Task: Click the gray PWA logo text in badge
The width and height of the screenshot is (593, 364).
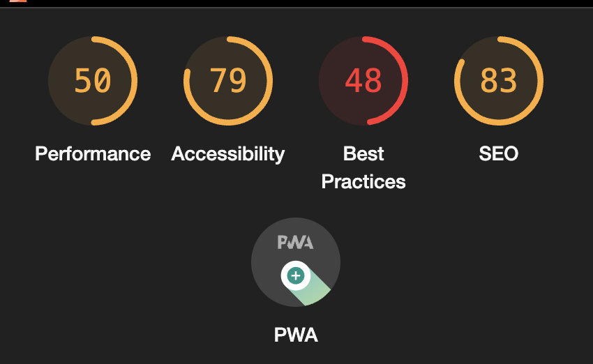Action: pos(295,242)
